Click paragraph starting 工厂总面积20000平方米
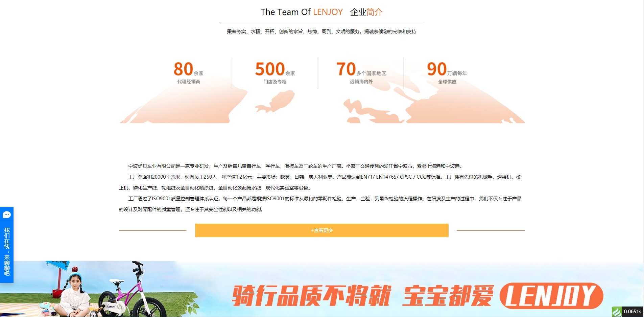 (320, 182)
